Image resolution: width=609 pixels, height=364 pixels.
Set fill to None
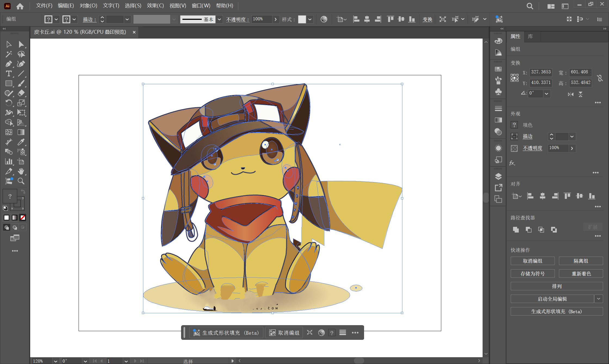point(23,218)
